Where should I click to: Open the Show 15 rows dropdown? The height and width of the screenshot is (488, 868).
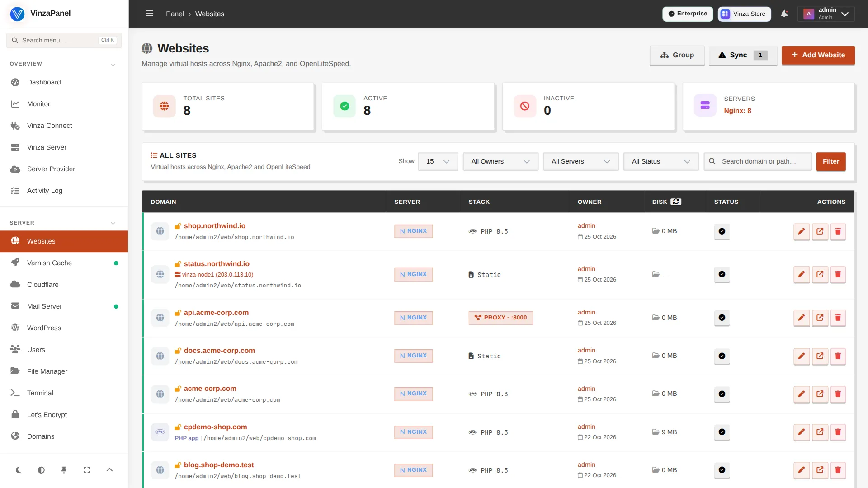pyautogui.click(x=438, y=161)
